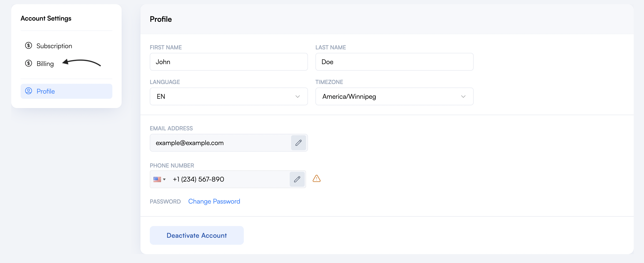644x263 pixels.
Task: Click the Deactivate Account button
Action: tap(197, 235)
